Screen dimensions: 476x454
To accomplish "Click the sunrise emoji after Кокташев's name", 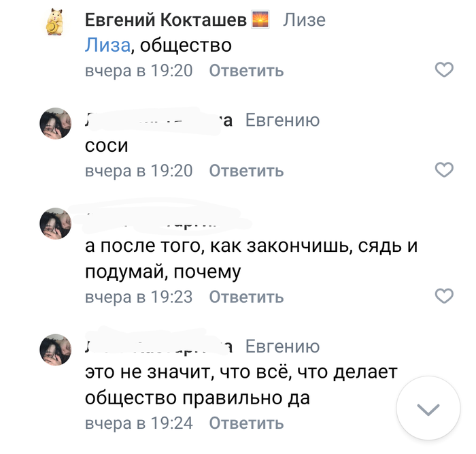I will [260, 20].
